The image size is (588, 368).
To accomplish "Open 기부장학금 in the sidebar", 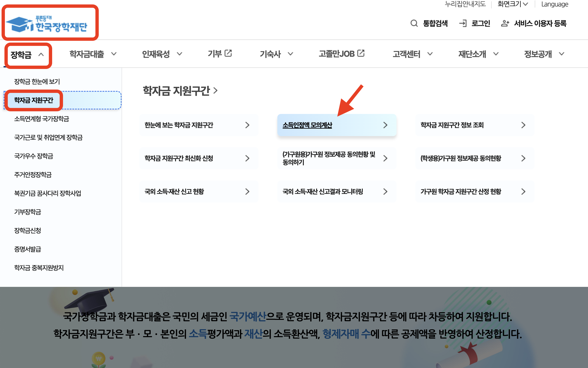I will pyautogui.click(x=28, y=212).
